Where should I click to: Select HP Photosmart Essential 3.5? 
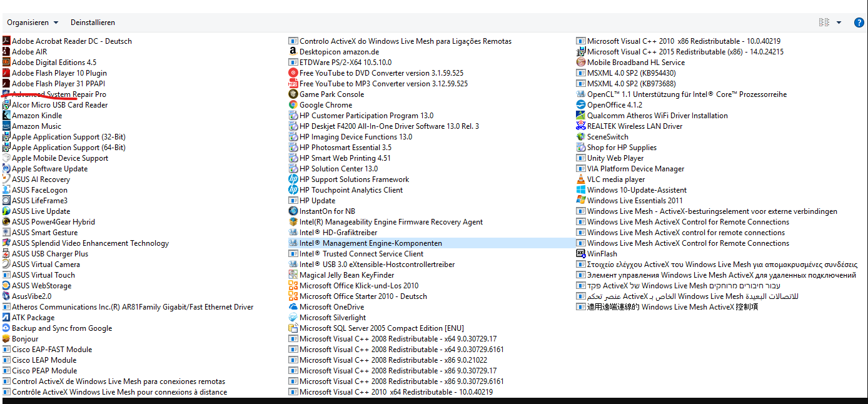point(340,148)
